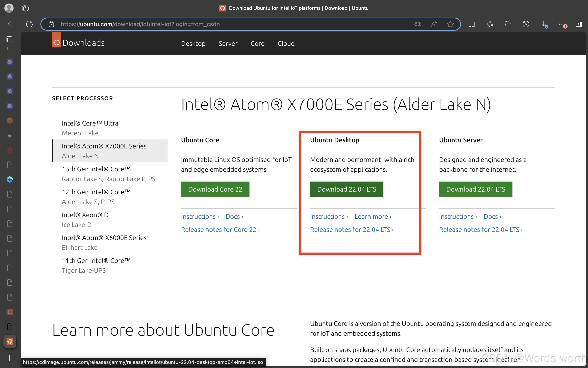Open Instructions link under Ubuntu Server
The width and height of the screenshot is (588, 368).
click(458, 216)
